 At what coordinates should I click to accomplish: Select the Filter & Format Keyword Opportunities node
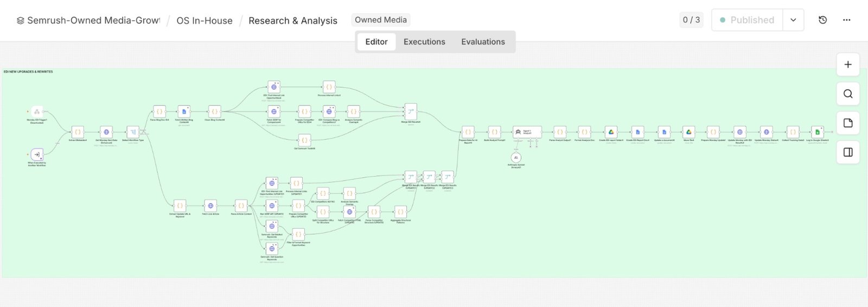coord(298,235)
